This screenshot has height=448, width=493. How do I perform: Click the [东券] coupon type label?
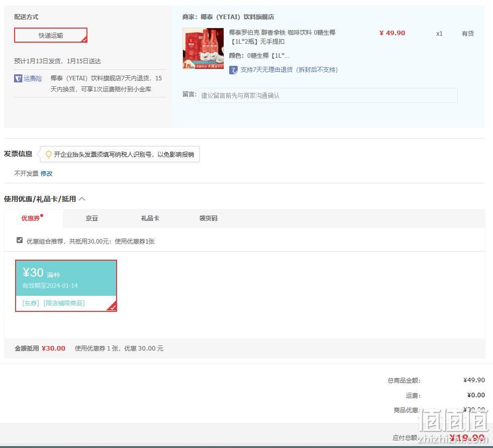[x=31, y=303]
